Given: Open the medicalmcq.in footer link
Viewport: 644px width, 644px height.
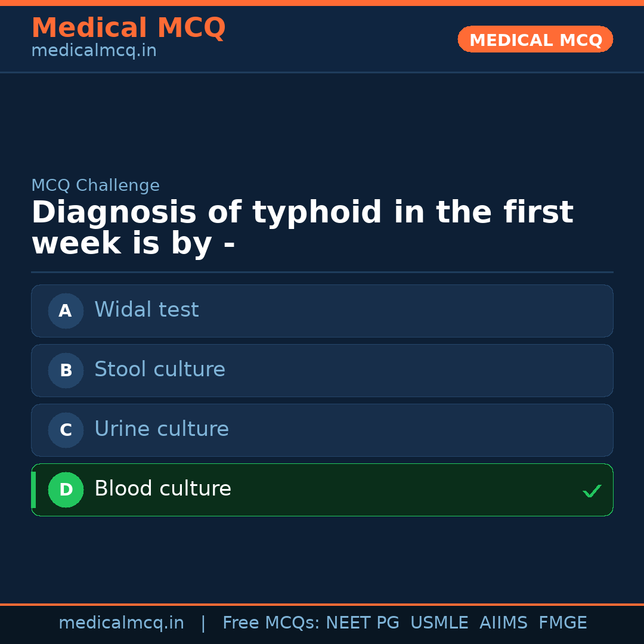Looking at the screenshot, I should 122,623.
